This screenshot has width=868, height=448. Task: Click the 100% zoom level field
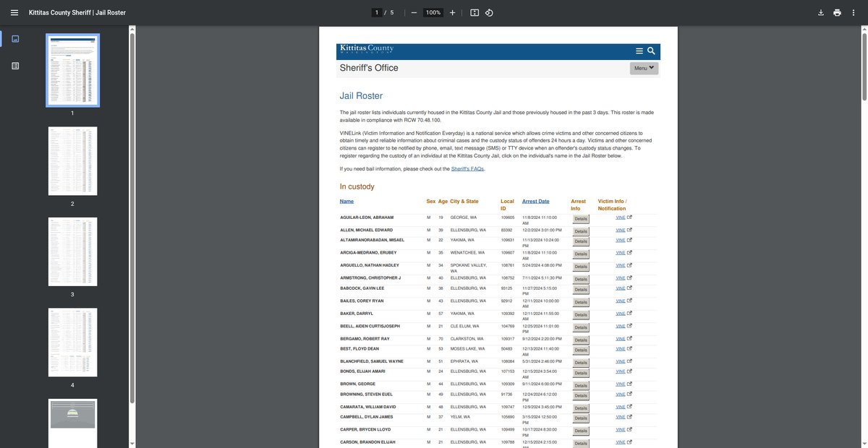click(433, 12)
